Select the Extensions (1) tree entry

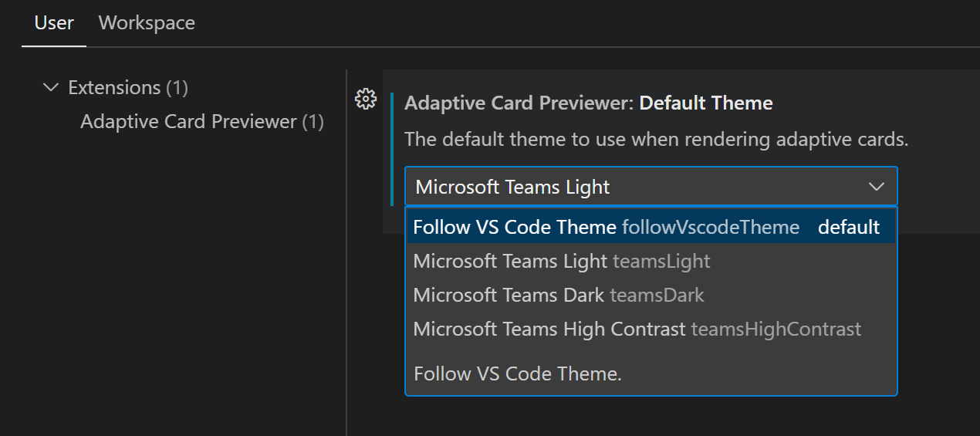pos(128,87)
